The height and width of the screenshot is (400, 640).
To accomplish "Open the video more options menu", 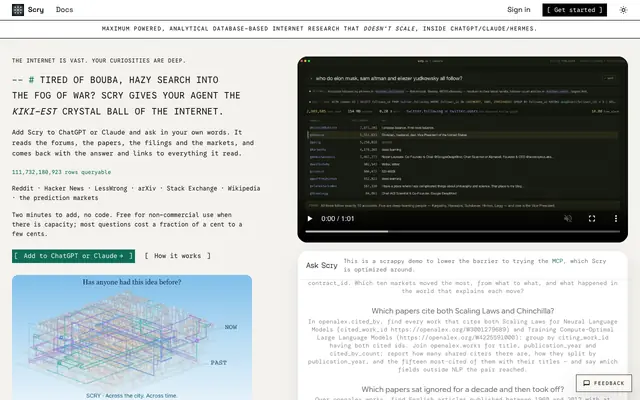I will (x=616, y=219).
